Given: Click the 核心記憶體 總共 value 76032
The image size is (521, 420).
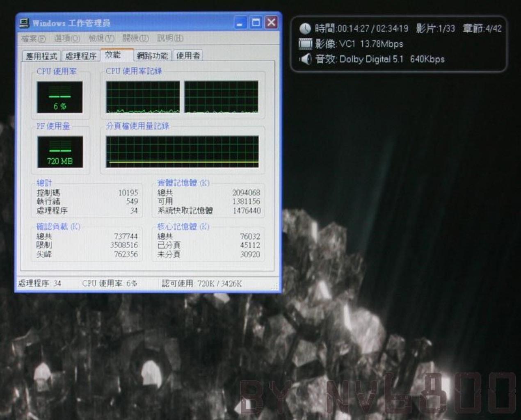Looking at the screenshot, I should [x=250, y=237].
